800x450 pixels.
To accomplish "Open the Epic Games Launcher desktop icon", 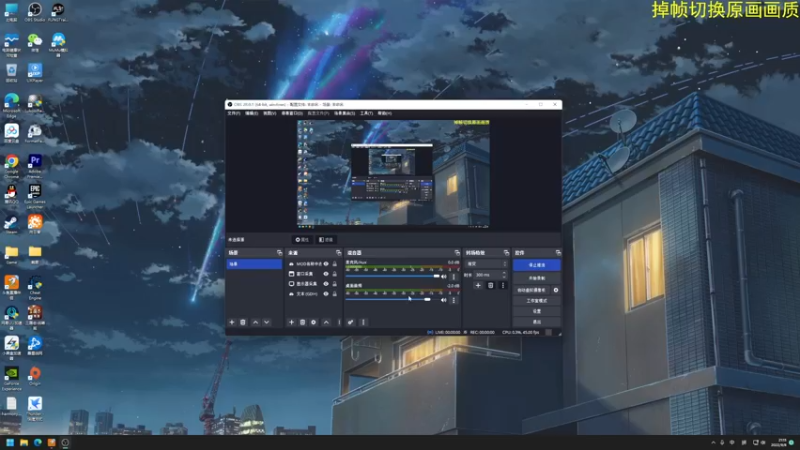I will 35,196.
